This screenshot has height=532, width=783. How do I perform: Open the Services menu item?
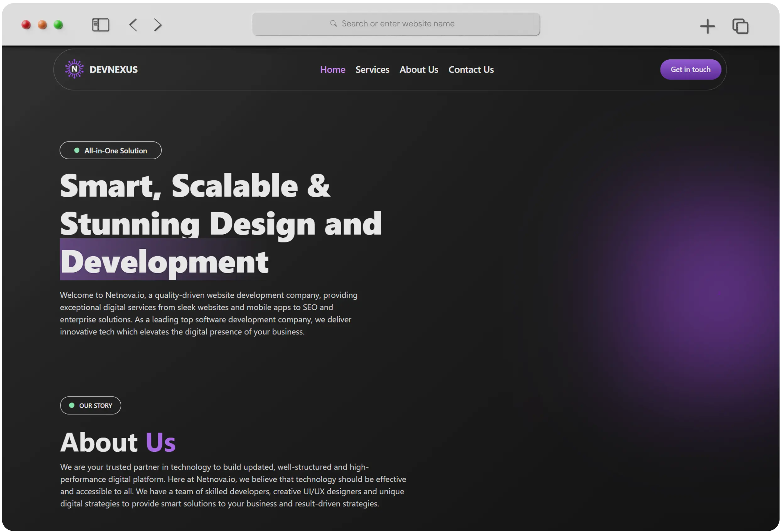pos(372,70)
